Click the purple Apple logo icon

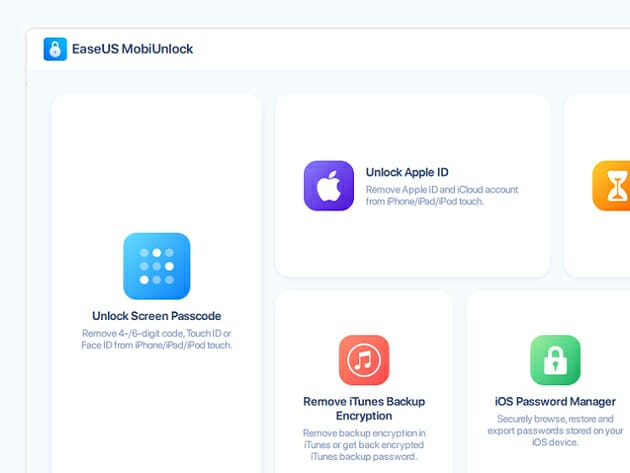coord(328,186)
